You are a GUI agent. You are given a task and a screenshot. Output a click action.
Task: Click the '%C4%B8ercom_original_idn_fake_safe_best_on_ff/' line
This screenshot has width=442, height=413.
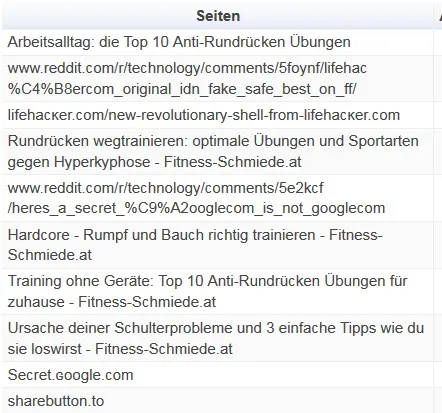click(x=182, y=89)
